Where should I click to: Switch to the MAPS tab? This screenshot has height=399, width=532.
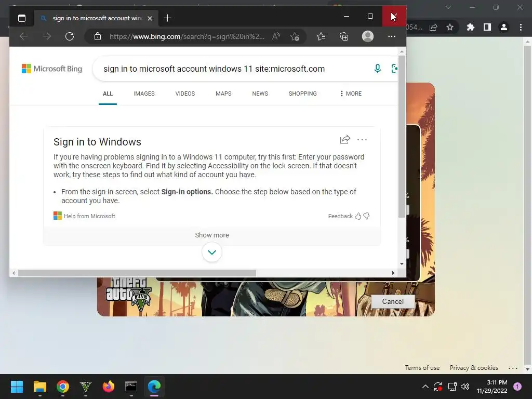click(x=223, y=94)
